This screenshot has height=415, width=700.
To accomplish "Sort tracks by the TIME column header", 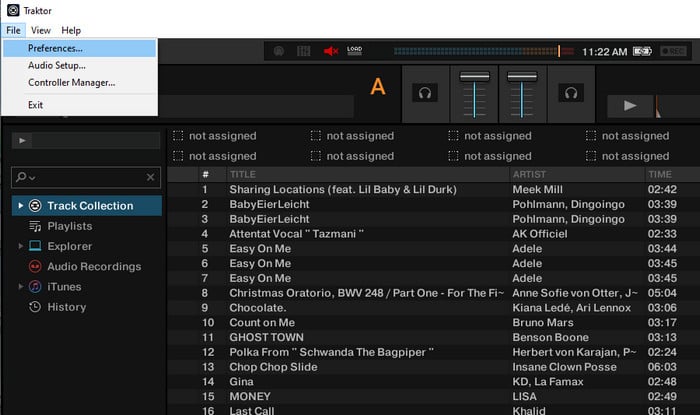I will pyautogui.click(x=660, y=174).
